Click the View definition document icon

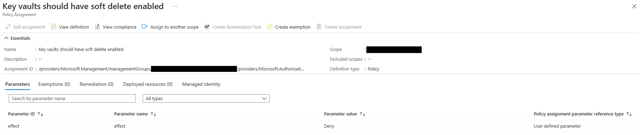[x=54, y=27]
